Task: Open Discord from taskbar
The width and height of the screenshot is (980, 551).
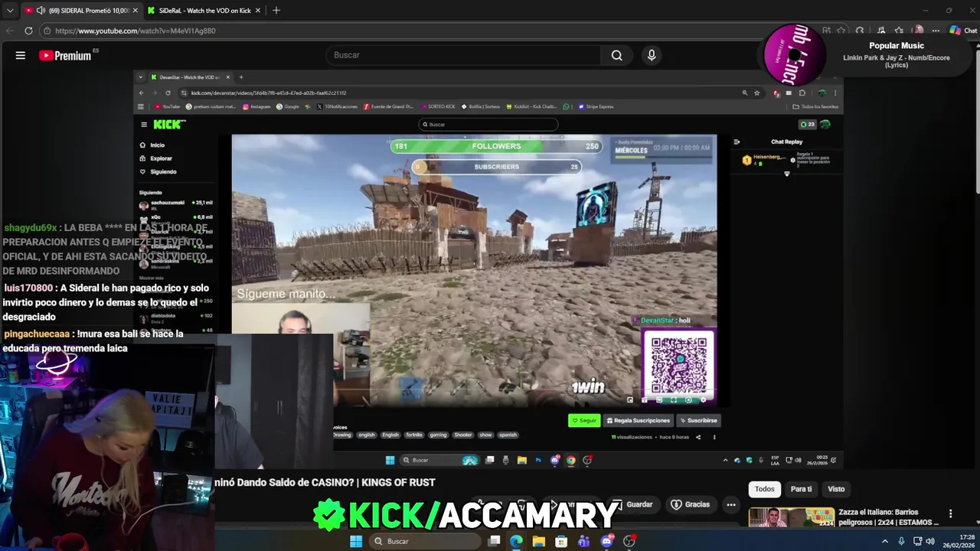Action: click(x=606, y=541)
